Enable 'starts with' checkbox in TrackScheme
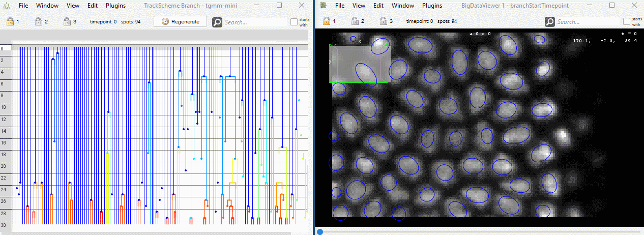The height and width of the screenshot is (235, 644). (x=294, y=21)
